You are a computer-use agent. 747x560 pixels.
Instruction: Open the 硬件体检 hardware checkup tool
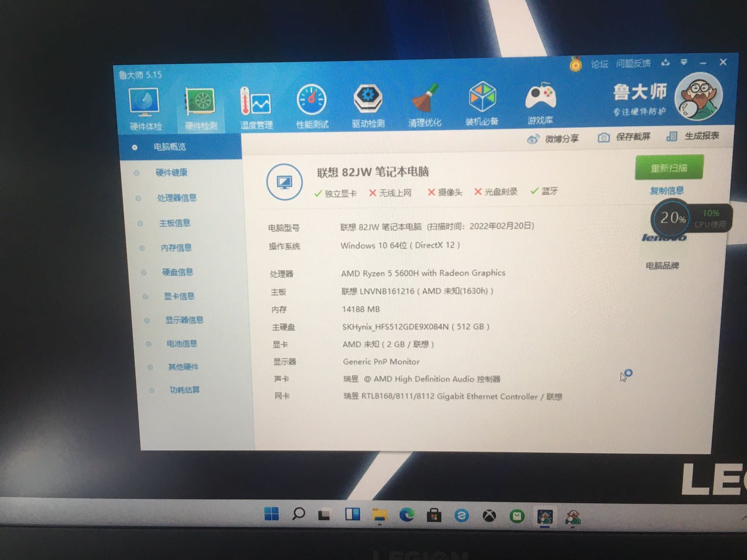[x=145, y=109]
